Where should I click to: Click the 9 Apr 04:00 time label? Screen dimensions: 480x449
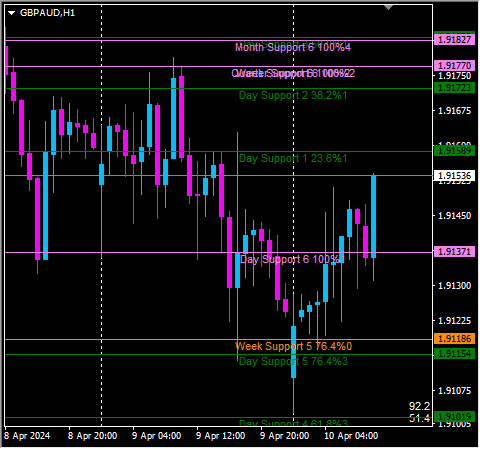pyautogui.click(x=157, y=436)
